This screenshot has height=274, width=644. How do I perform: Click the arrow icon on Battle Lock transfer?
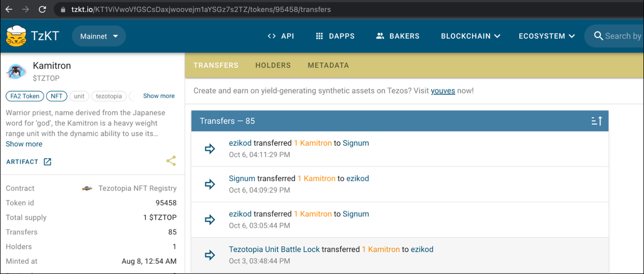pos(210,255)
